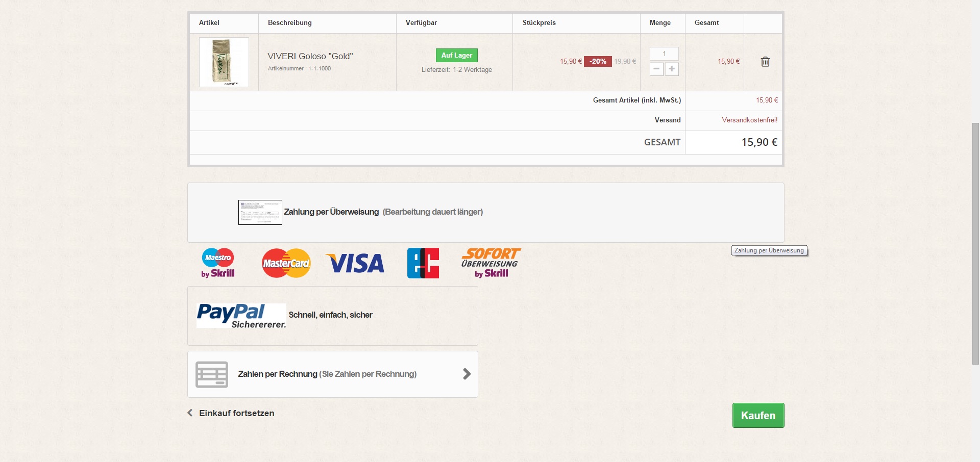The width and height of the screenshot is (980, 462).
Task: Choose Sofort Überweisung by Skrill logo
Action: (491, 263)
